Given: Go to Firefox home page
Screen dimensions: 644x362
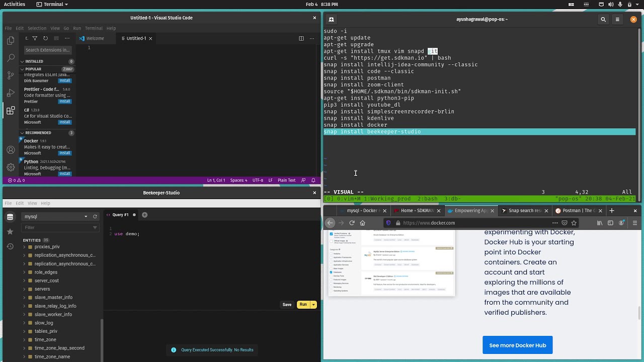Looking at the screenshot, I should tap(362, 223).
